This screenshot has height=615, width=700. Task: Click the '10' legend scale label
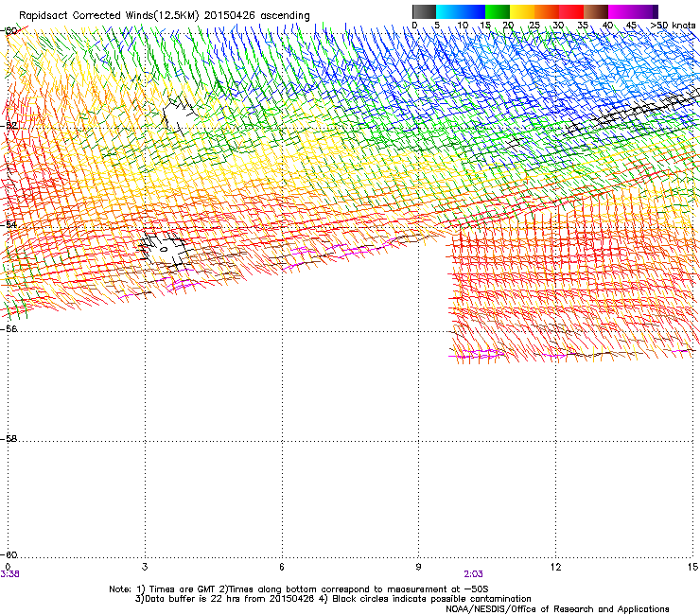463,26
